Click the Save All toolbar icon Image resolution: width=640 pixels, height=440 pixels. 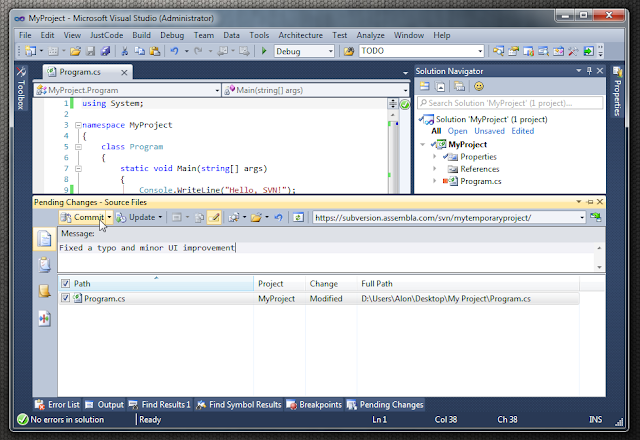coord(105,51)
